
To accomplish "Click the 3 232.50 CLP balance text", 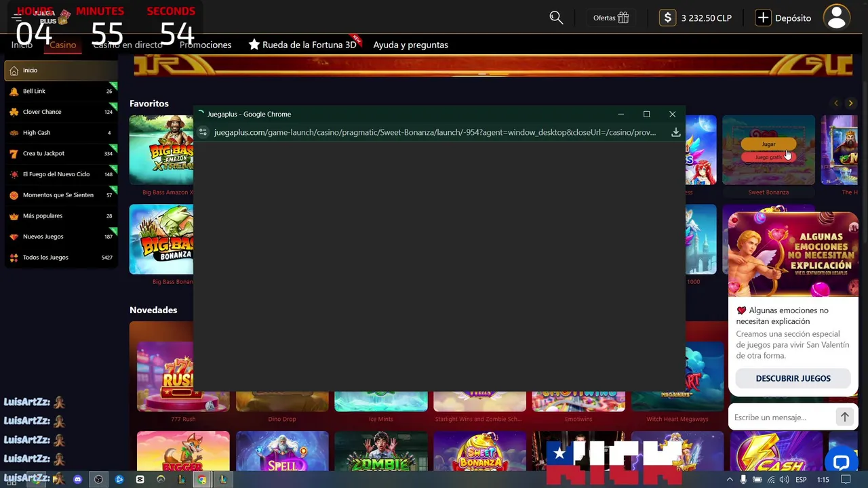I will pos(706,18).
